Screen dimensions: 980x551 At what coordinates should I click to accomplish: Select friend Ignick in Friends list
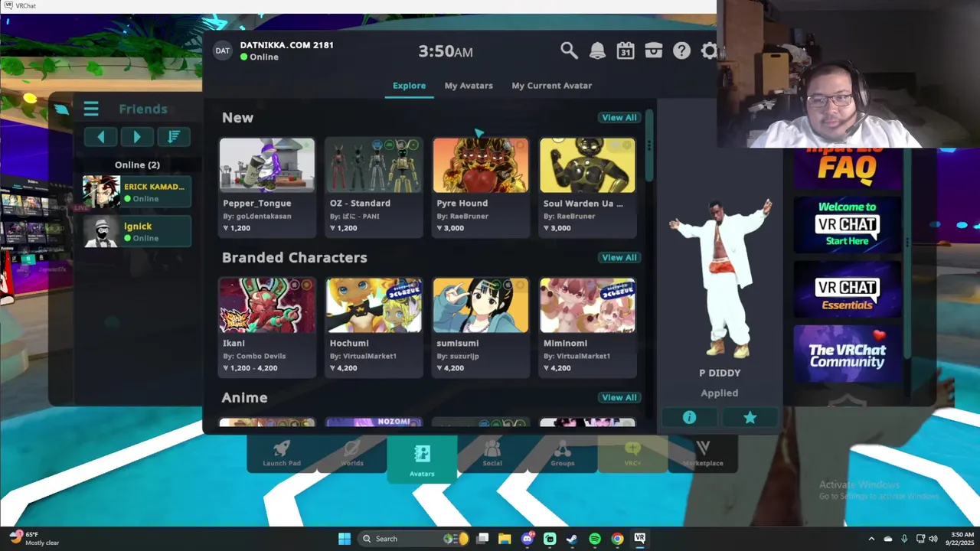[137, 232]
